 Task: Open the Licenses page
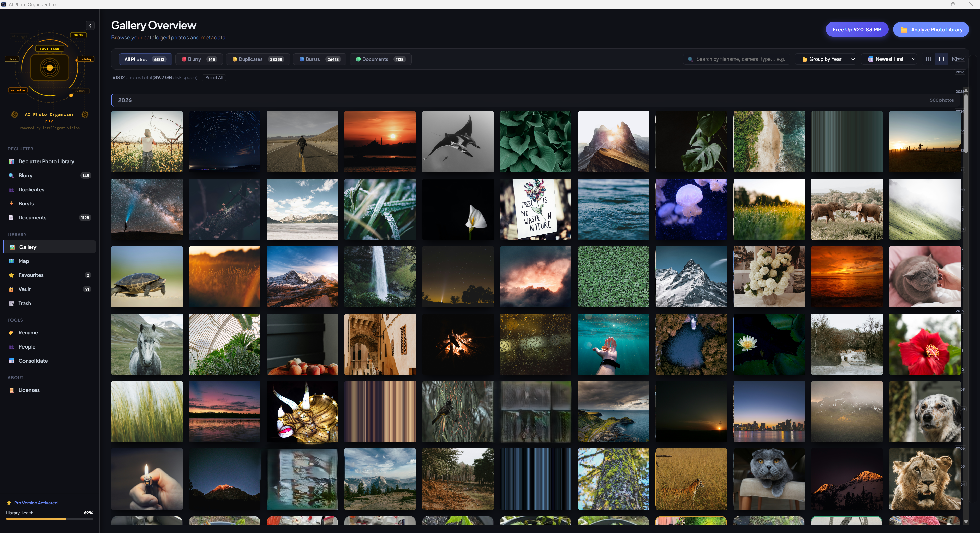(50, 390)
